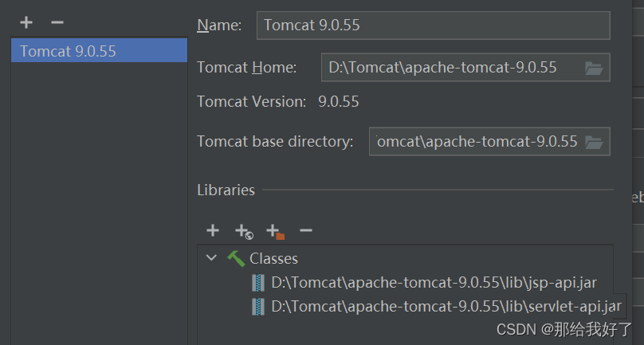Viewport: 644px width, 345px height.
Task: Browse for Tomcat base directory folder
Action: click(x=594, y=142)
